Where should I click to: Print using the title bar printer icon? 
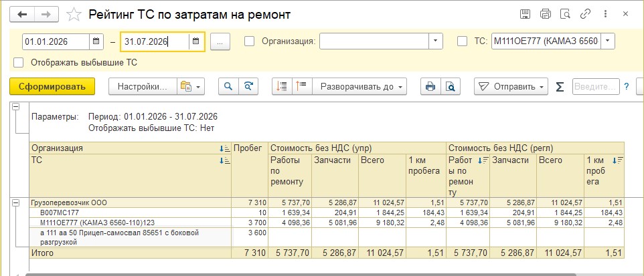click(x=546, y=14)
